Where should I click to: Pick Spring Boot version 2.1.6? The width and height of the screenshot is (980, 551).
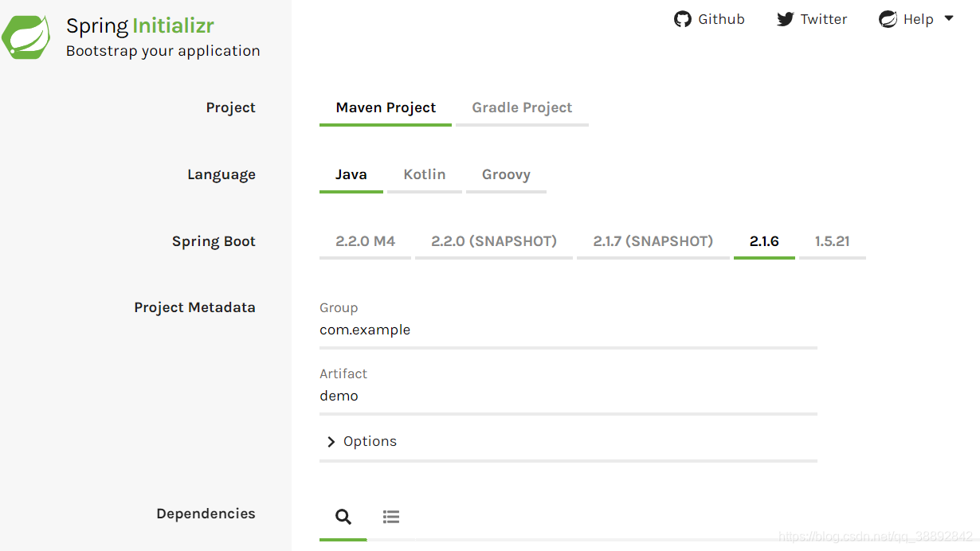pyautogui.click(x=764, y=241)
